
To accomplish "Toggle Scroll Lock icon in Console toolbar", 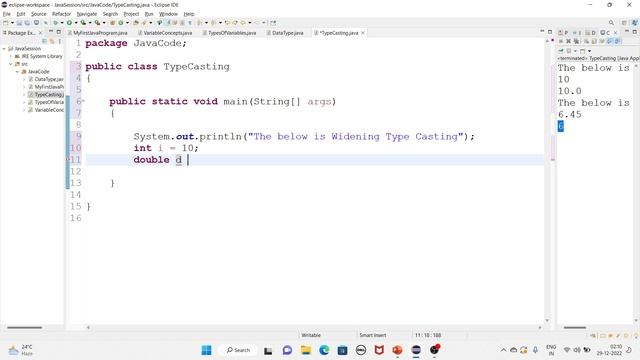I will tap(594, 41).
